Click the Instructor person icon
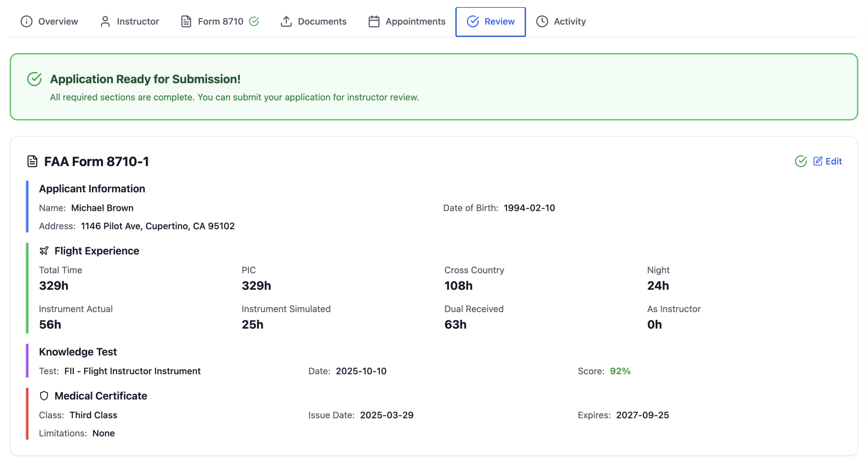 [x=105, y=21]
